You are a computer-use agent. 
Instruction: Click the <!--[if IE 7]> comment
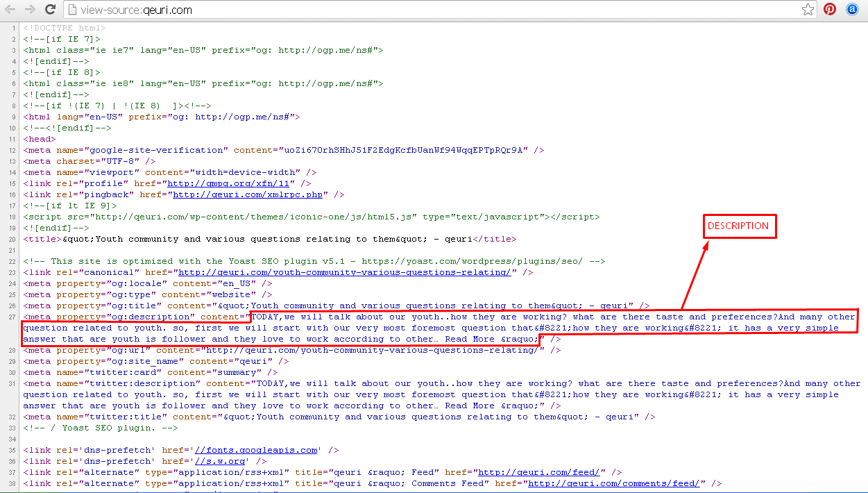pyautogui.click(x=62, y=39)
